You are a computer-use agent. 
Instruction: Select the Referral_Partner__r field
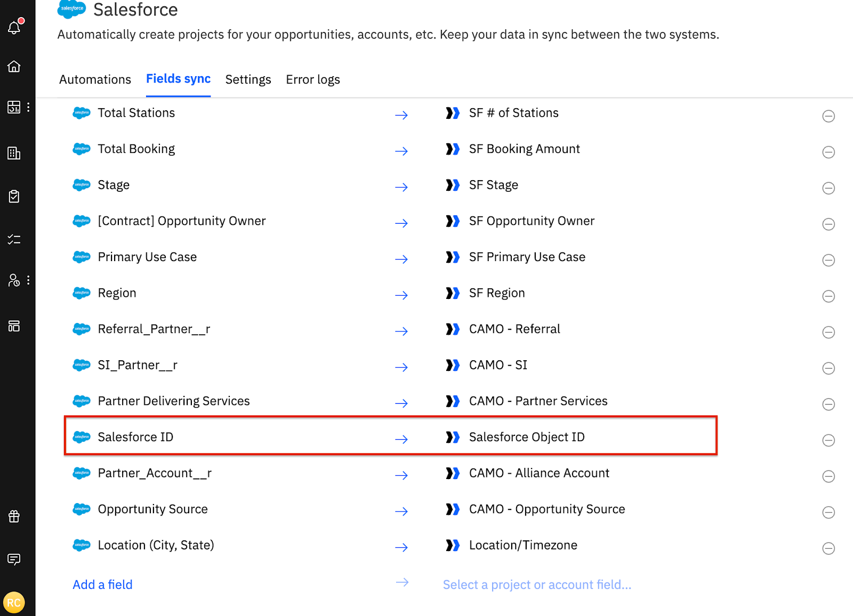(x=154, y=329)
